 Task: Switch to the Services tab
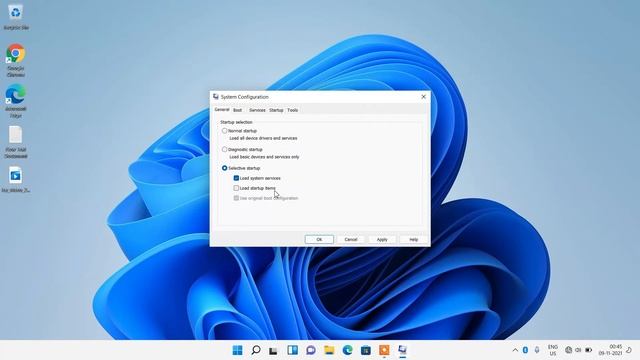pos(257,110)
